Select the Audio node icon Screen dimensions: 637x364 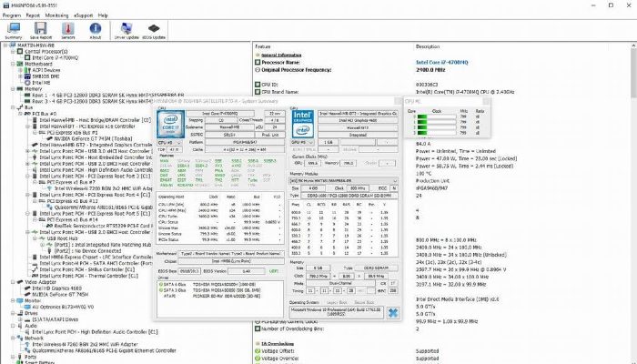(x=19, y=326)
